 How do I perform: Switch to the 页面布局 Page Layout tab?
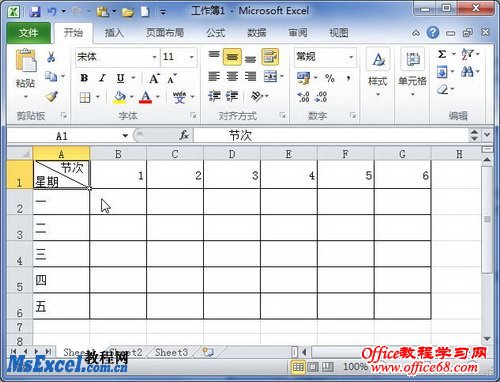click(165, 33)
